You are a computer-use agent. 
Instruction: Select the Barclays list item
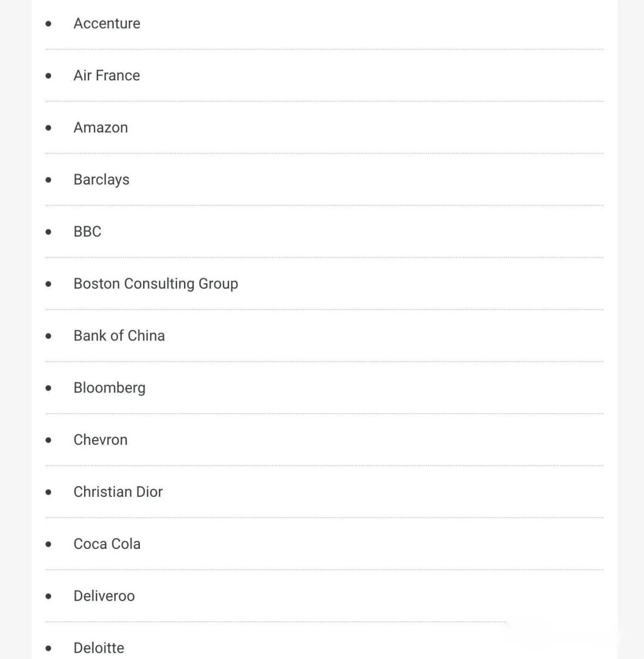(x=102, y=180)
